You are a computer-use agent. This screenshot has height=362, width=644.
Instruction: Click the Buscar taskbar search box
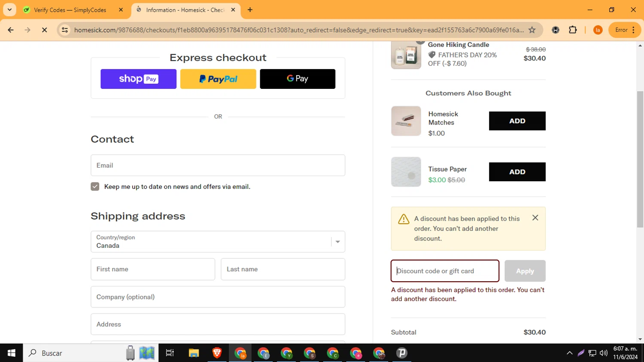point(91,353)
